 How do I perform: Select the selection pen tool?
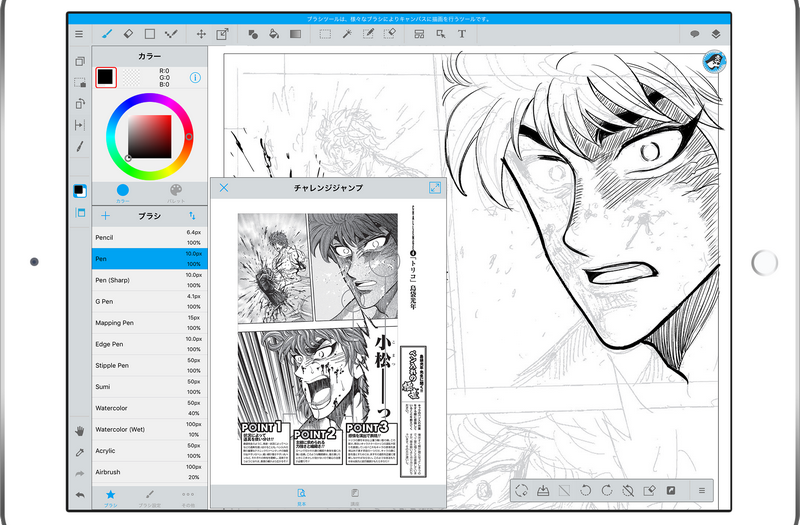tap(368, 34)
